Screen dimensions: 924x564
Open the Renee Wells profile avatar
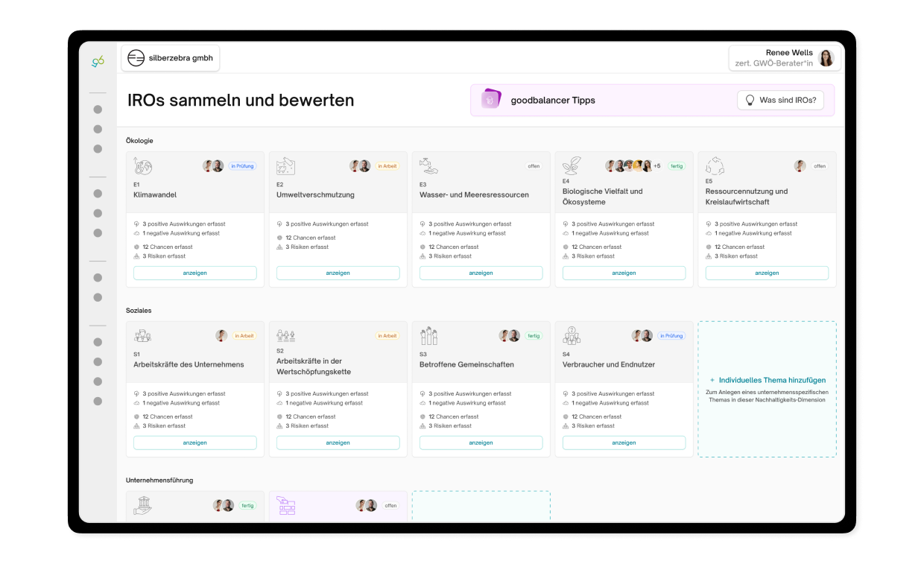tap(826, 57)
